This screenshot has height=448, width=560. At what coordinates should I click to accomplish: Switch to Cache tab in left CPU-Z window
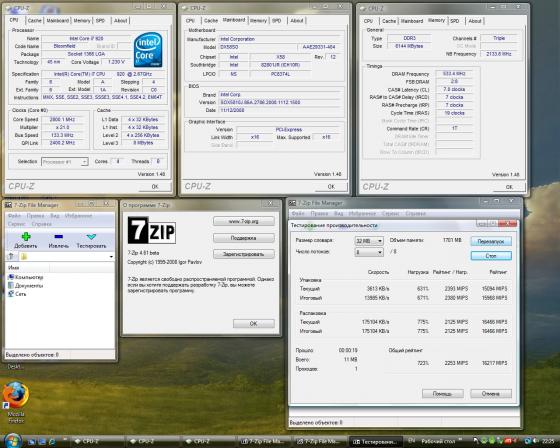click(x=34, y=21)
